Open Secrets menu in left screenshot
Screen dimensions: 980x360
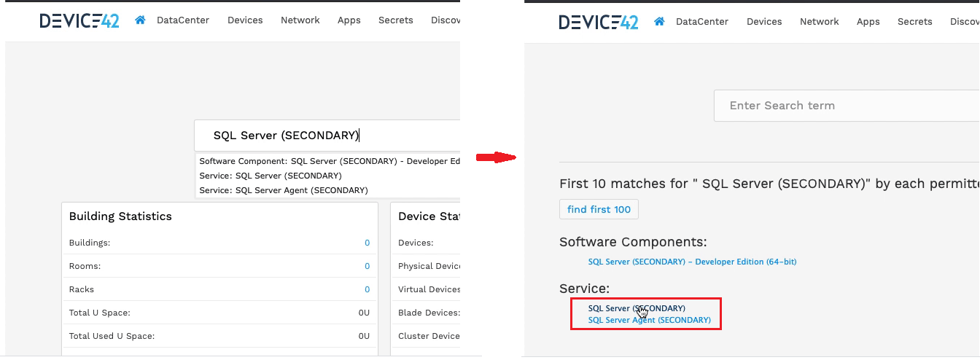[x=396, y=20]
